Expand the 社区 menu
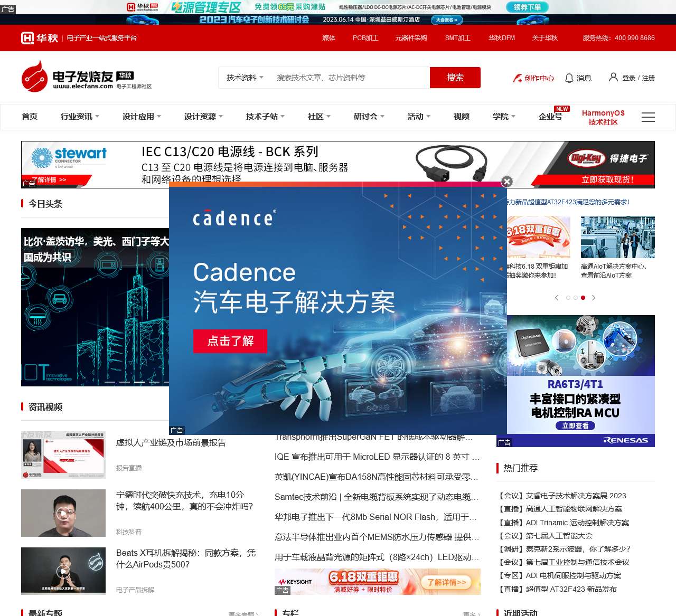The image size is (676, 616). coord(319,117)
